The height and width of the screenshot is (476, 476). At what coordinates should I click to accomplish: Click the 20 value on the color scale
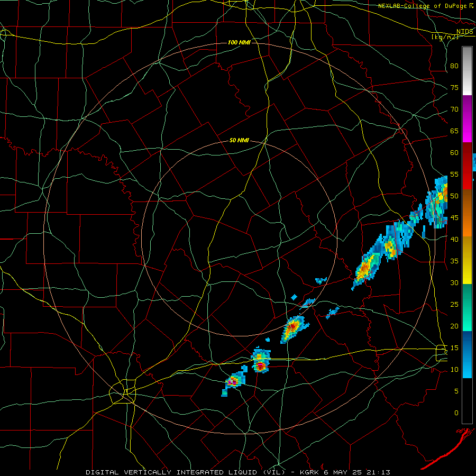(454, 326)
